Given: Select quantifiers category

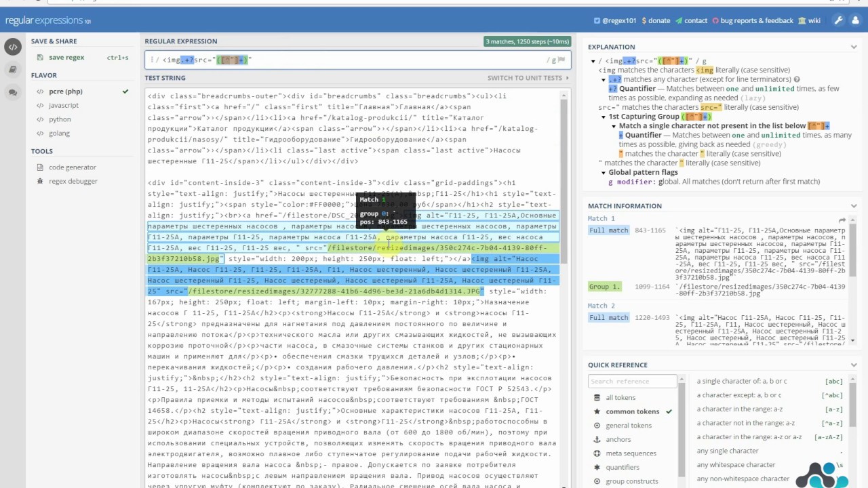Looking at the screenshot, I should [x=623, y=467].
